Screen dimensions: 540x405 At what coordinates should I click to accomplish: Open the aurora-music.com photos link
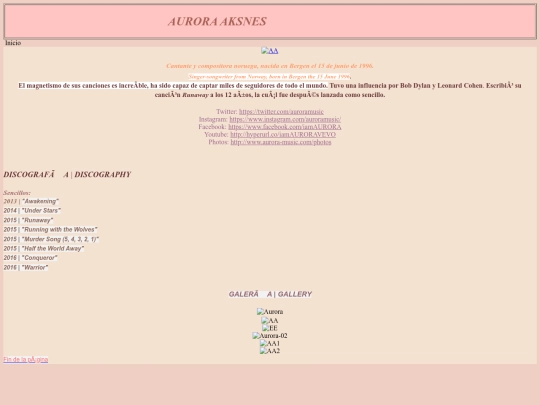coord(281,142)
